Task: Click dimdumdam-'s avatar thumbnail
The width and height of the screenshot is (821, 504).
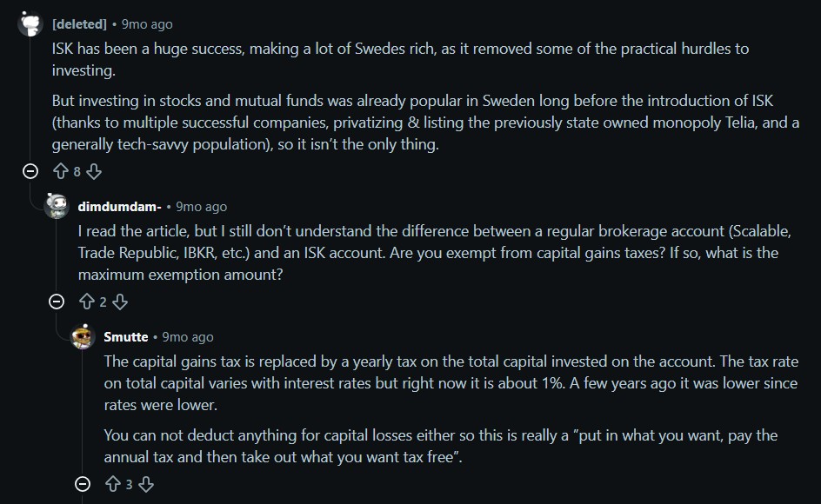Action: click(54, 206)
